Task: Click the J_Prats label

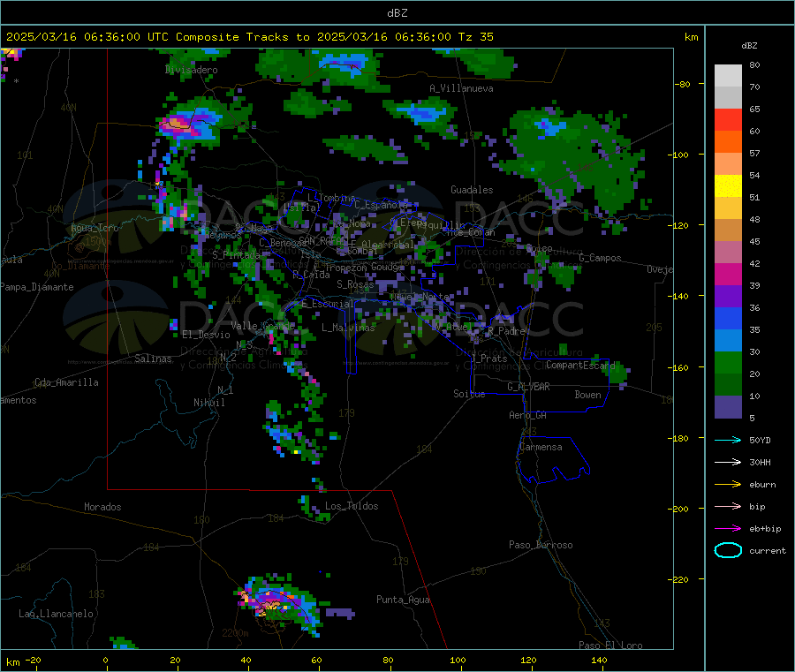Action: (489, 359)
